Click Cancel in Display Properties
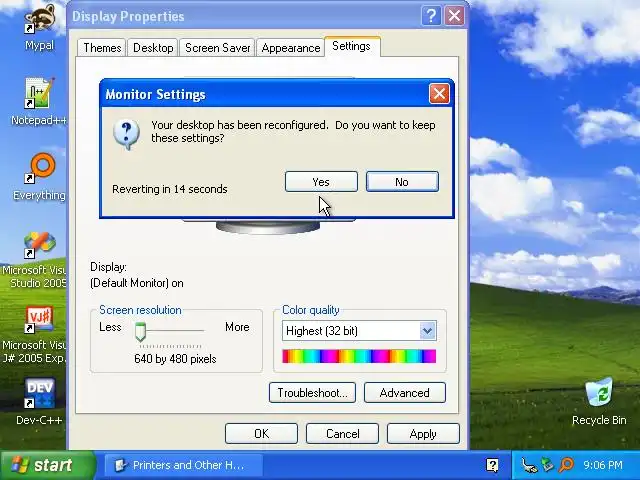Viewport: 640px width, 480px height. pyautogui.click(x=342, y=433)
